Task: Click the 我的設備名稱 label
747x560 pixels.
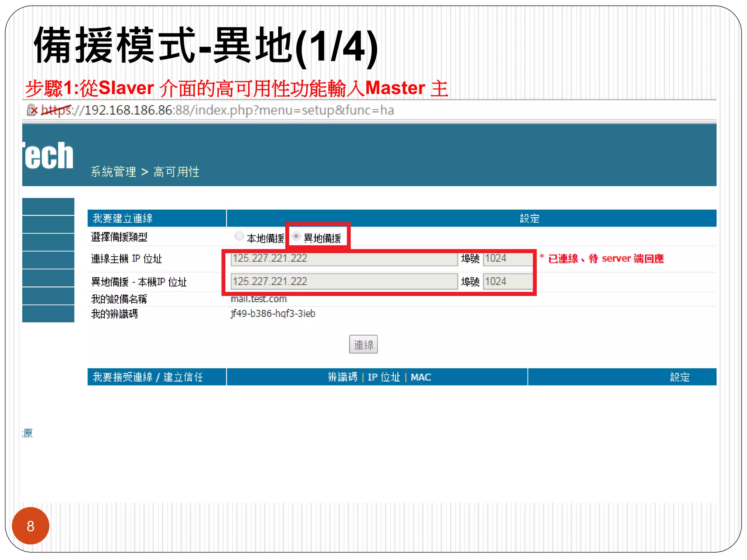Action: [x=119, y=299]
